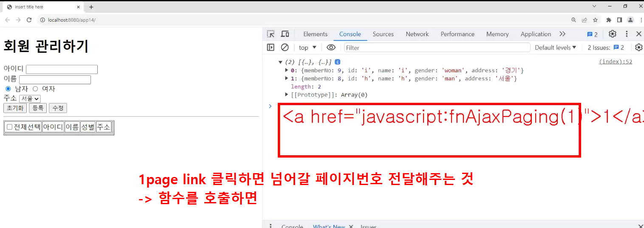Open the 주소 dropdown showing 서울
This screenshot has height=228, width=644.
click(x=30, y=99)
